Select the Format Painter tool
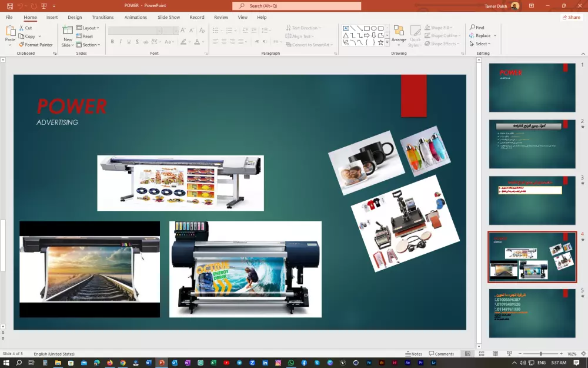Image resolution: width=588 pixels, height=368 pixels. point(35,44)
